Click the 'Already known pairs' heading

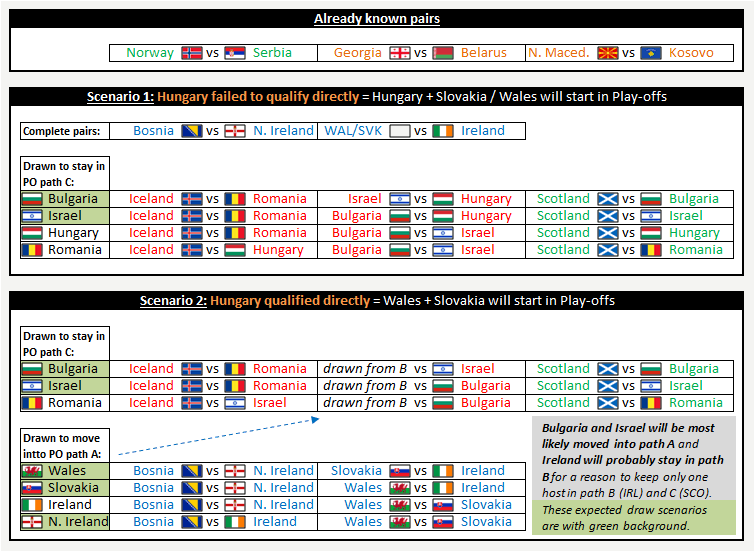pos(377,19)
